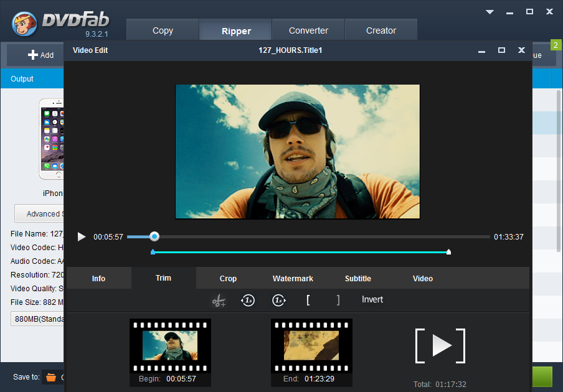Play the video in the Video Edit preview
Screen dimensions: 563x392
(x=82, y=236)
